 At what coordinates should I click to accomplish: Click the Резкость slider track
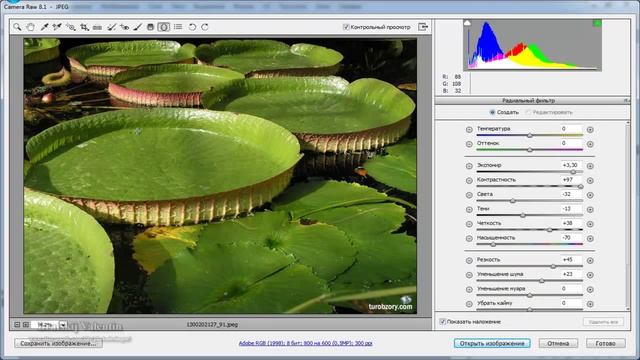point(529,266)
